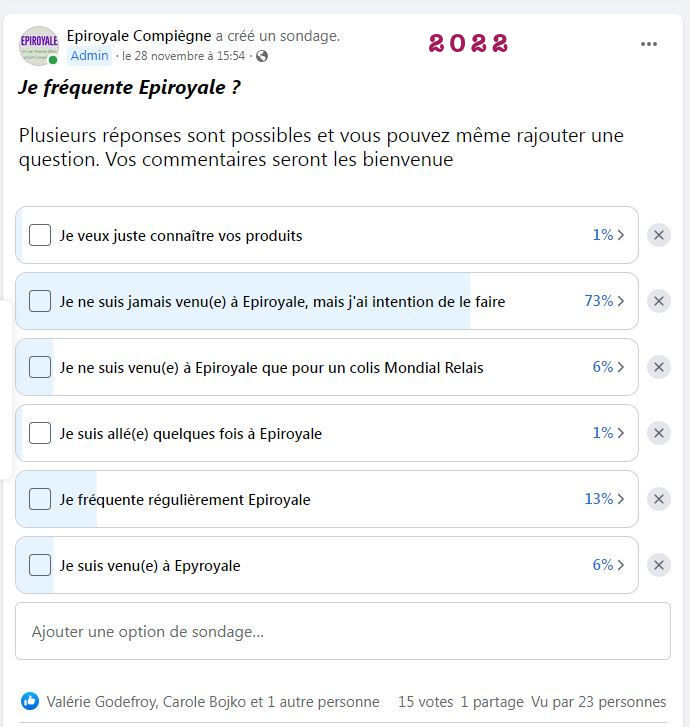Open the '15 votes' count
This screenshot has height=727, width=690.
426,701
